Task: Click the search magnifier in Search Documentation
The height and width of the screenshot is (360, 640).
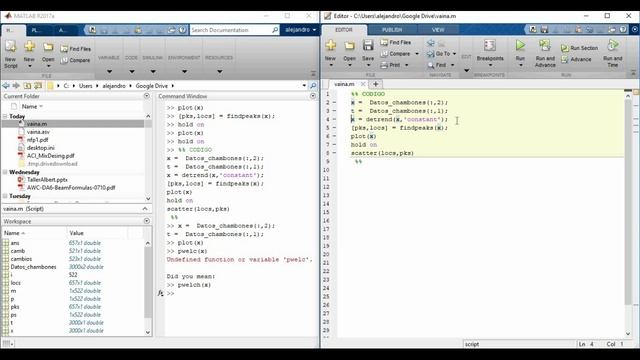Action: (275, 30)
